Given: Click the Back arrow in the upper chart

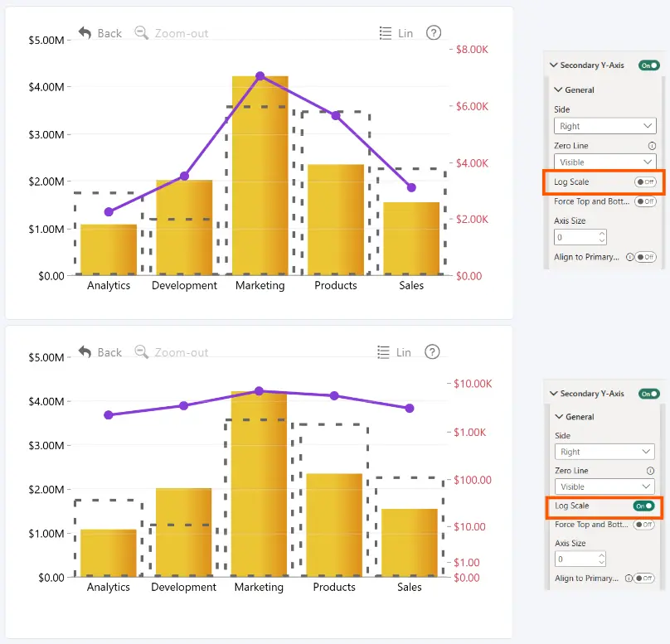Looking at the screenshot, I should pos(85,33).
